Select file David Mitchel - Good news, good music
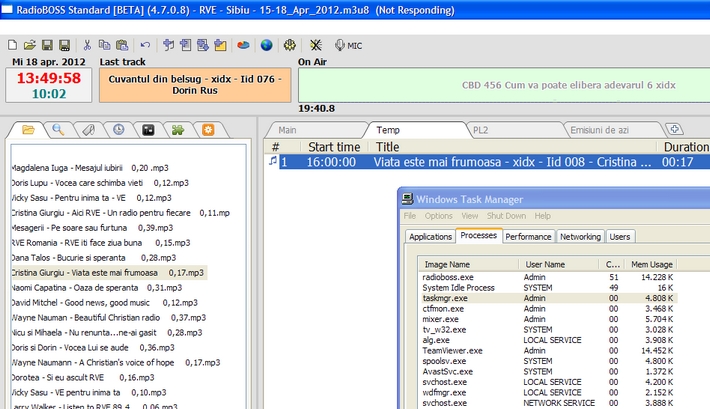This screenshot has height=409, width=710. click(105, 303)
